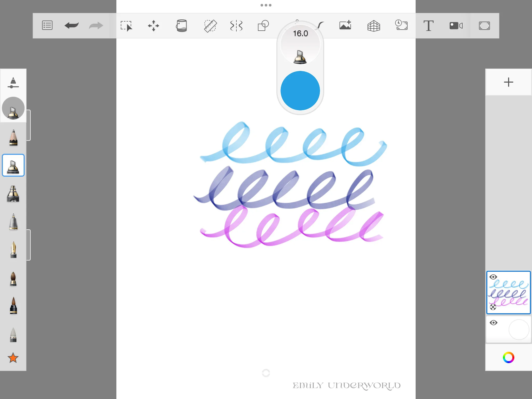Add a new layer with the plus button
532x399 pixels.
[508, 82]
